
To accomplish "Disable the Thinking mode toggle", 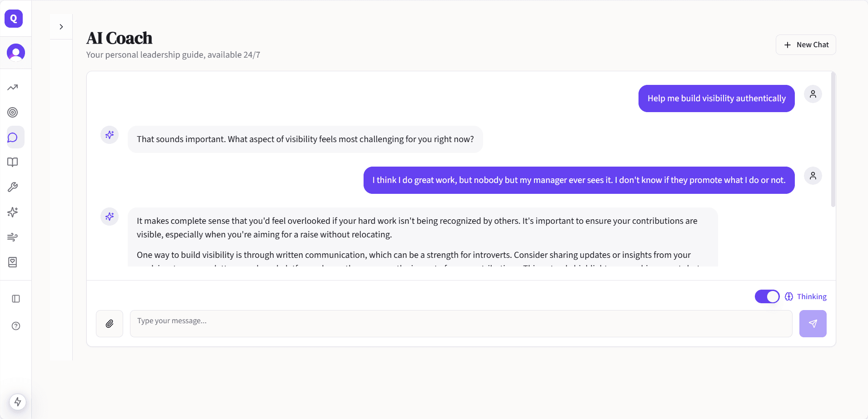I will (768, 296).
